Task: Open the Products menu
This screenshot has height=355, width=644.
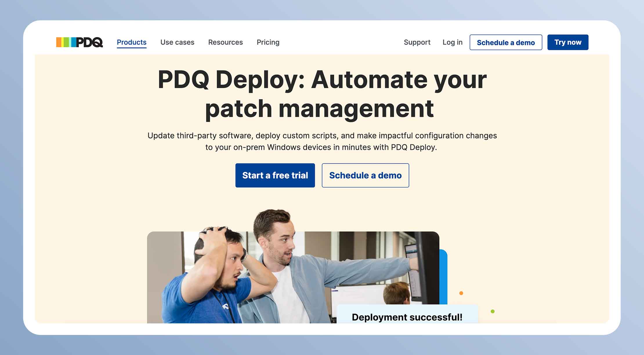Action: [132, 42]
